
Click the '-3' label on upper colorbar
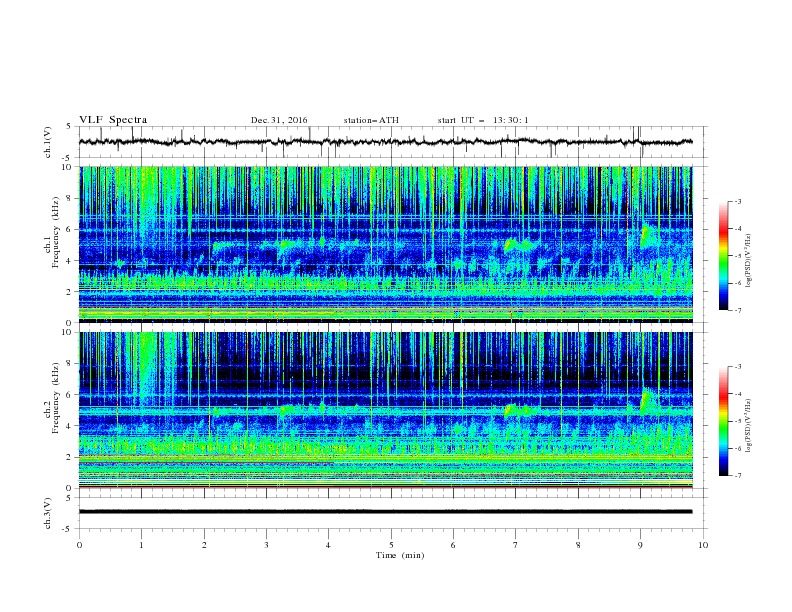coord(737,201)
